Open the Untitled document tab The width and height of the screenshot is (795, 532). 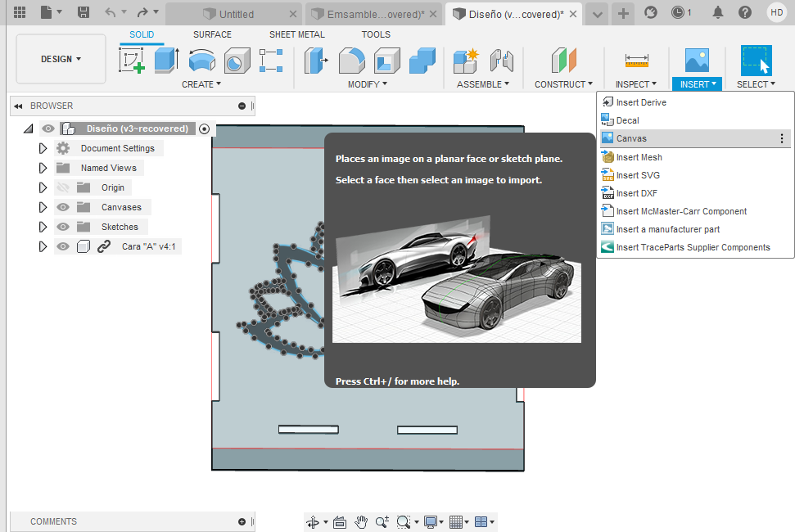(x=237, y=14)
